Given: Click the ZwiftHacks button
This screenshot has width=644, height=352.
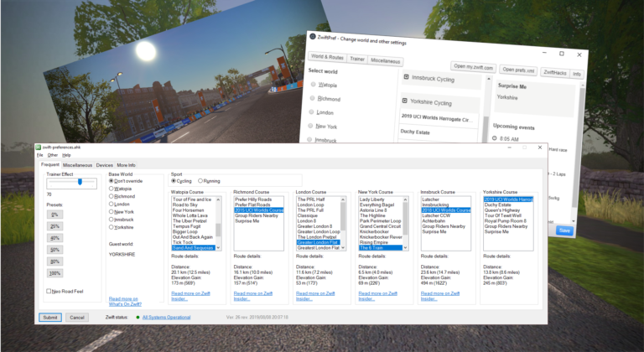Looking at the screenshot, I should pyautogui.click(x=555, y=72).
